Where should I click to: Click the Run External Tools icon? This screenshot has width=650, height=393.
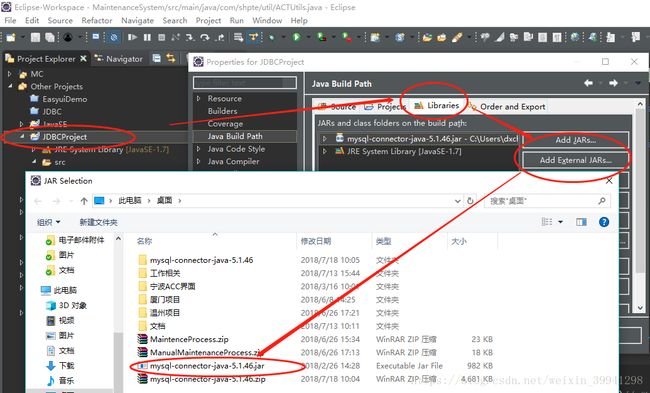click(x=346, y=38)
